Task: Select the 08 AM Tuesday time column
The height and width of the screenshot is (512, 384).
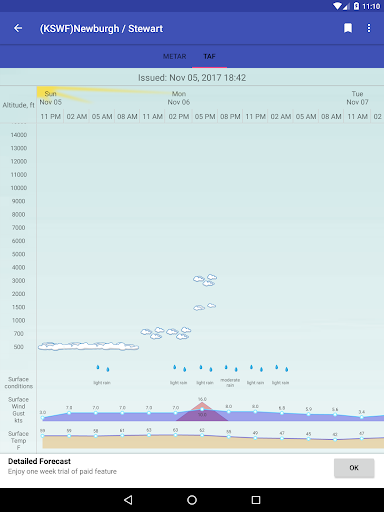Action: tap(331, 117)
